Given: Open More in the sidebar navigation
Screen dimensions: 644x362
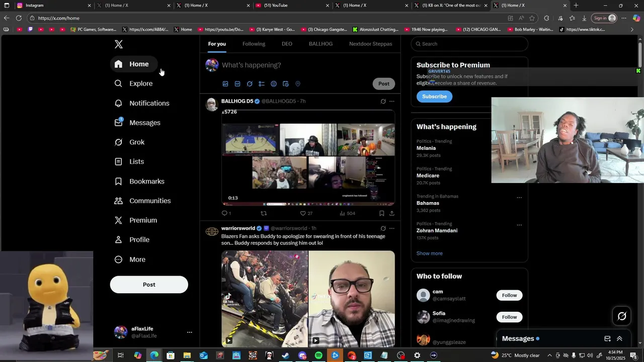Looking at the screenshot, I should coord(130,259).
